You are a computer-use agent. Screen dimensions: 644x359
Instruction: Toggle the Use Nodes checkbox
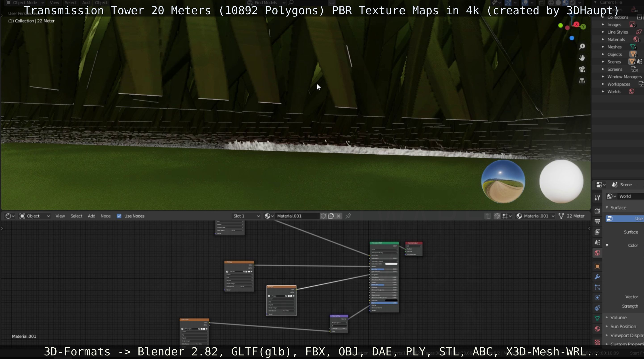tap(119, 216)
